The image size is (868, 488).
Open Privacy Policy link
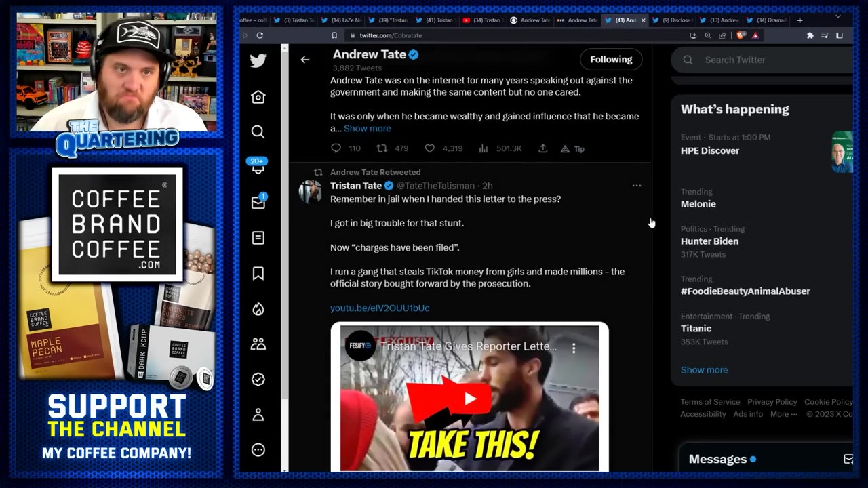point(772,402)
